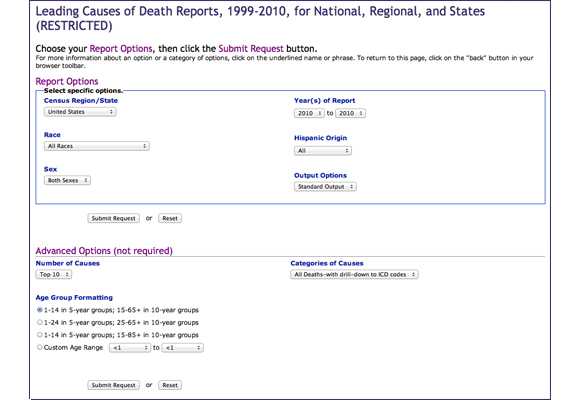Open the Sex dropdown showing Both Sexes
Viewport: 580px width, 404px height.
click(67, 180)
